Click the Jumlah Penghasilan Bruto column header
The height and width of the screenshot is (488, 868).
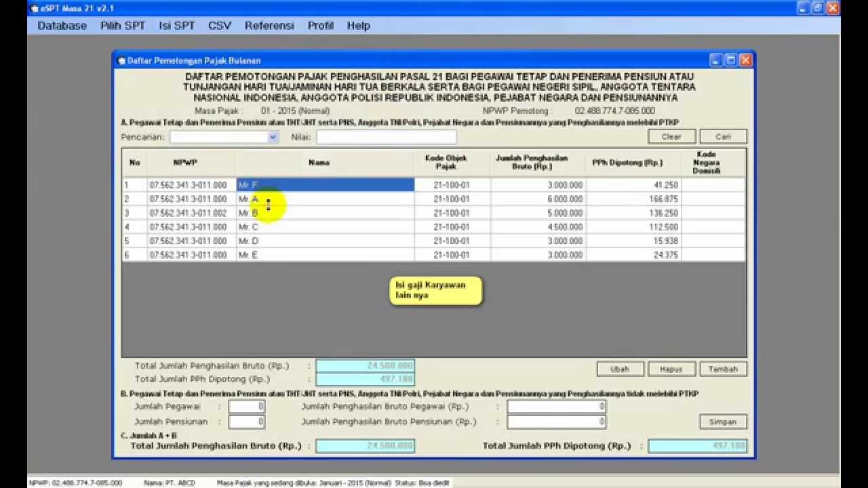click(538, 163)
